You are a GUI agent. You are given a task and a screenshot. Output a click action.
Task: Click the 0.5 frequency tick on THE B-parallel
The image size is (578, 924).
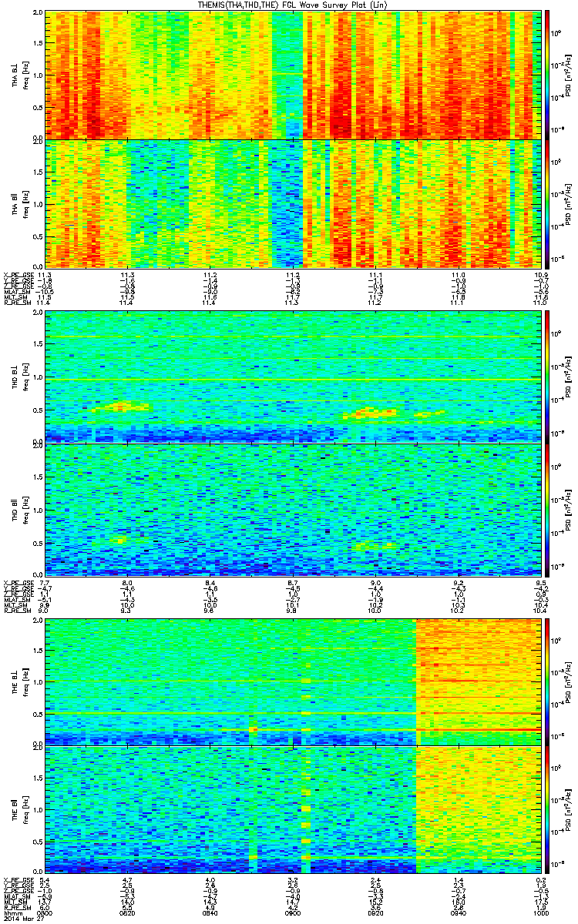pos(38,842)
